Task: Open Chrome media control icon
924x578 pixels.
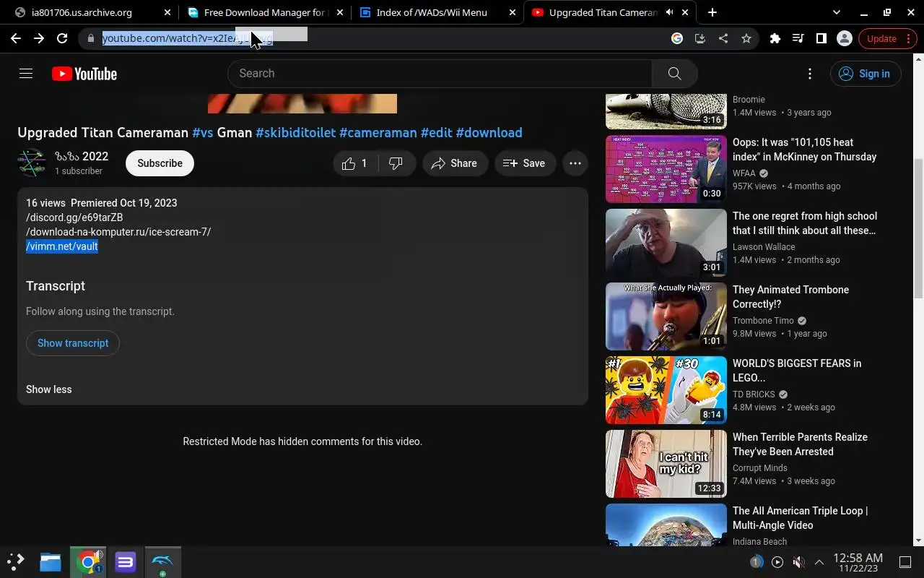Action: point(798,38)
